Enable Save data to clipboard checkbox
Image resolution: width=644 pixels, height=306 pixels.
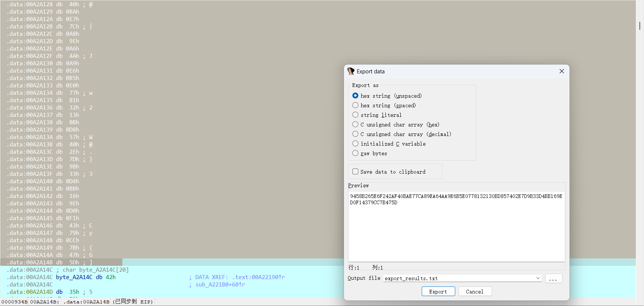(x=355, y=172)
